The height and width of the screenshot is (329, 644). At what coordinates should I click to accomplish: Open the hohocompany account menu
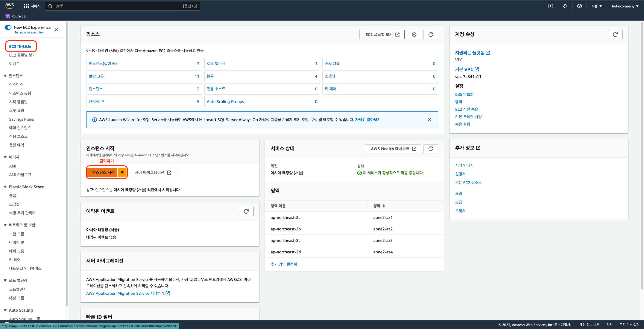(625, 6)
